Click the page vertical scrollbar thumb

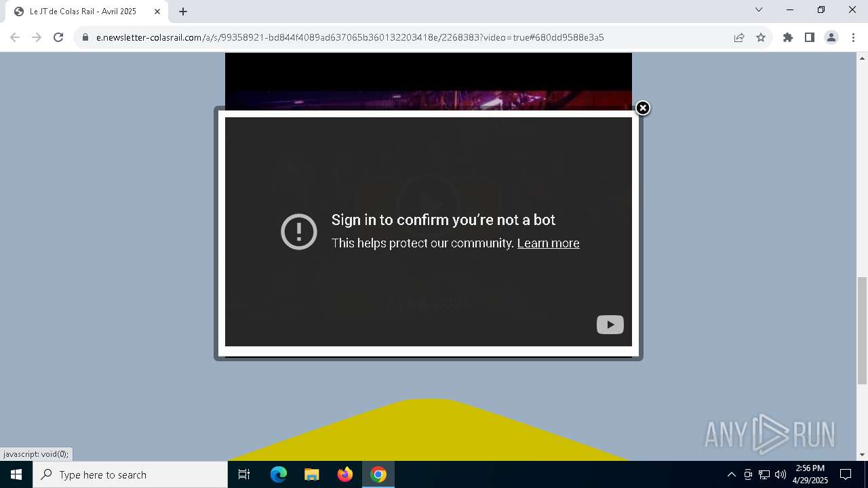point(863,330)
